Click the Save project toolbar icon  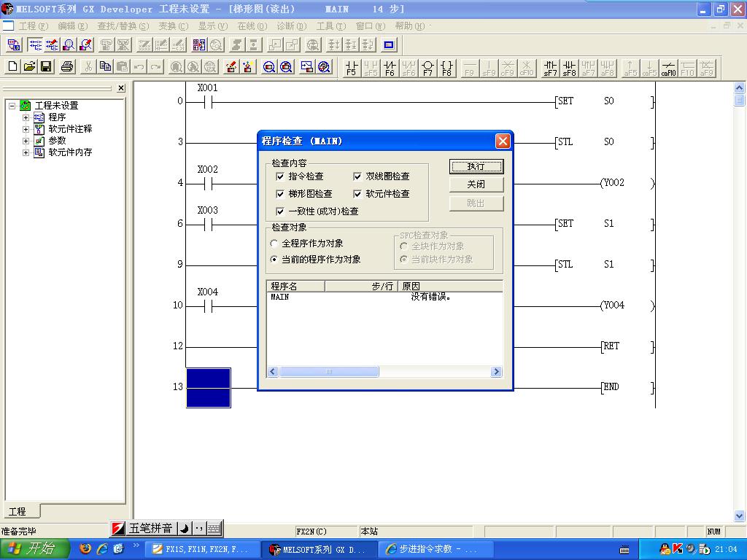tap(46, 67)
